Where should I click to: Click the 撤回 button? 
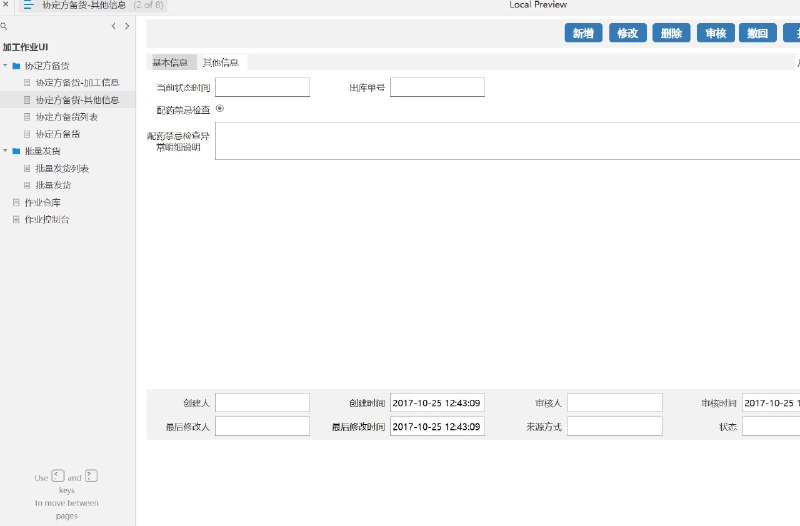click(758, 33)
